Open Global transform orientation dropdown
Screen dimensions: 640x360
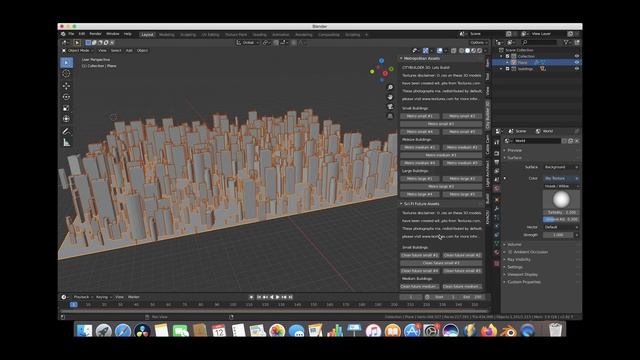(x=248, y=42)
